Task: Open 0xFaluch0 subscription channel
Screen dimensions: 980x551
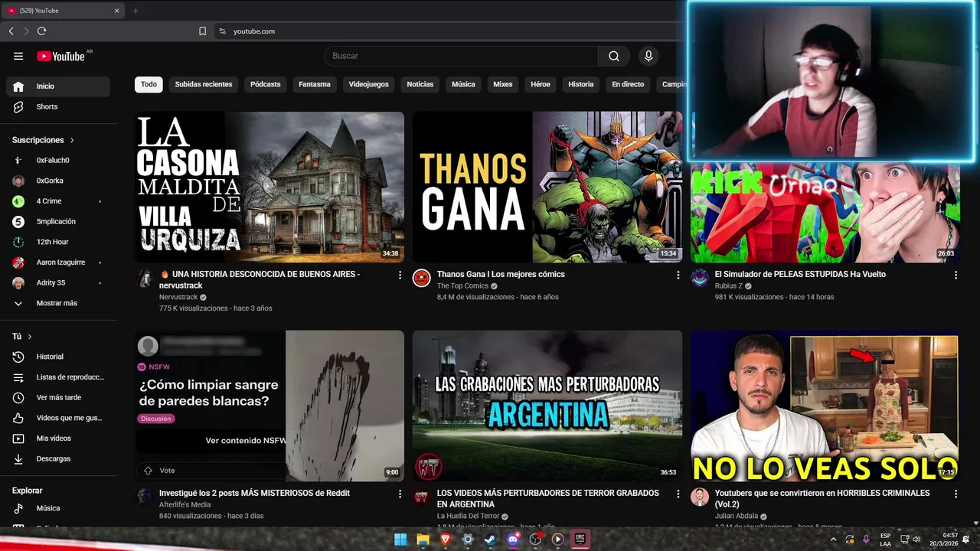Action: click(58, 161)
